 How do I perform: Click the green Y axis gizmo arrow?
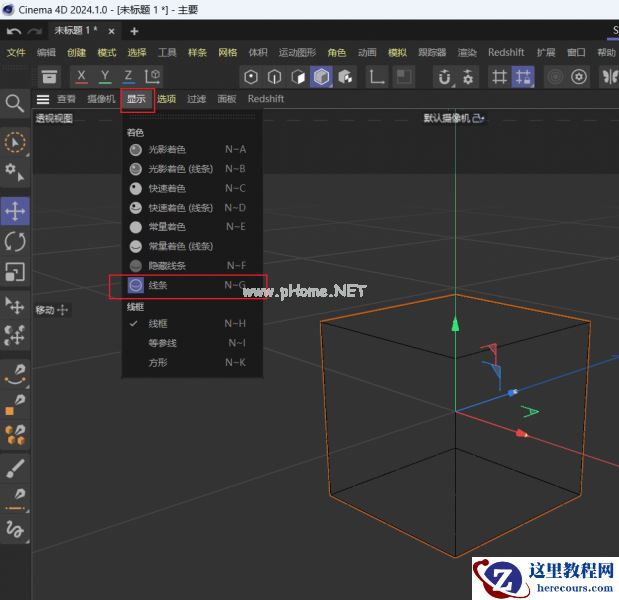456,324
